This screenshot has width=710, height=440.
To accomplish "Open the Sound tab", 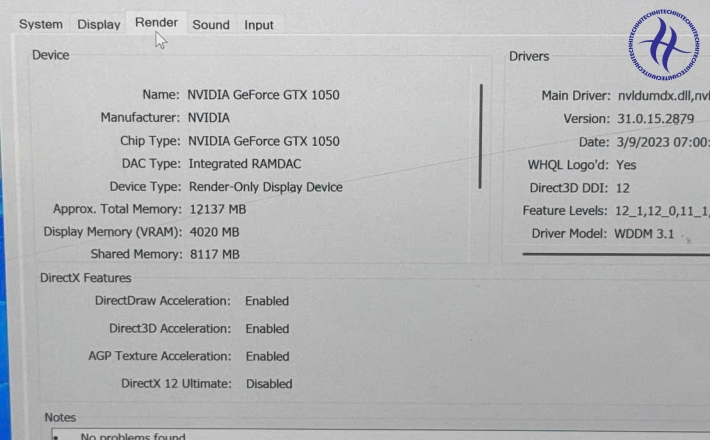I will click(x=211, y=25).
